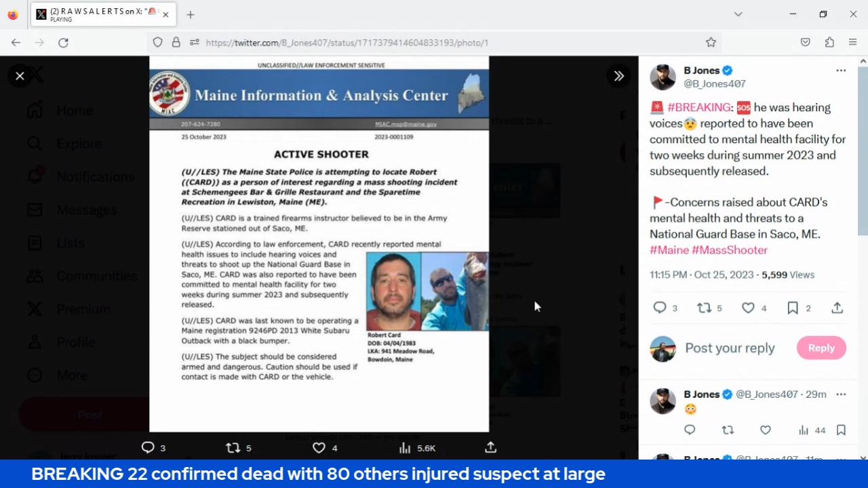Screen dimensions: 868x488
Task: Like the post in the right panel
Action: (x=748, y=308)
